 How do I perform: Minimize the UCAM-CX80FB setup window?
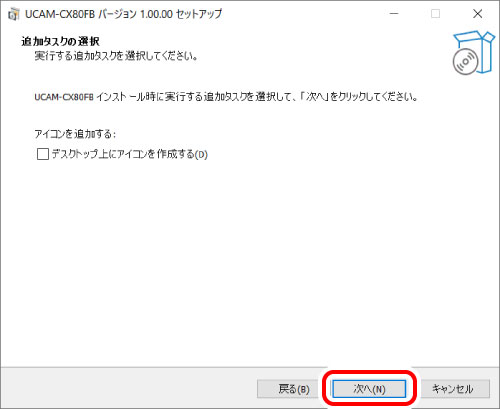pos(394,14)
